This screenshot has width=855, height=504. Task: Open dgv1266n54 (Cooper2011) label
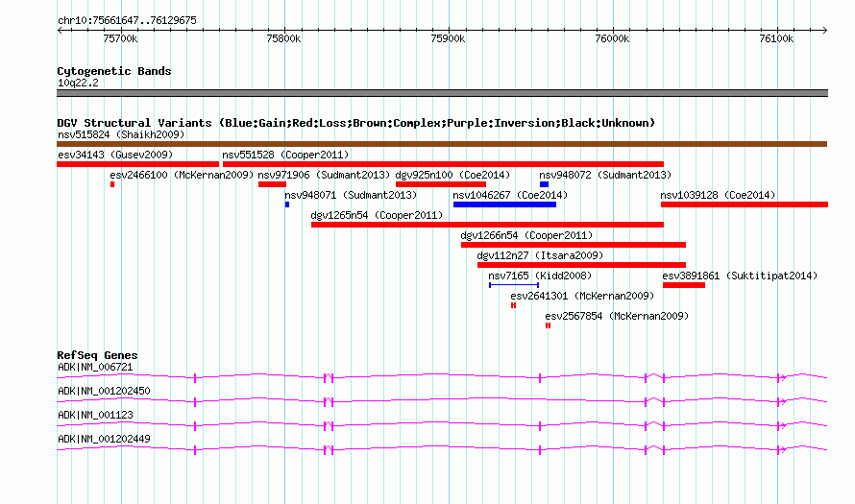coord(526,235)
